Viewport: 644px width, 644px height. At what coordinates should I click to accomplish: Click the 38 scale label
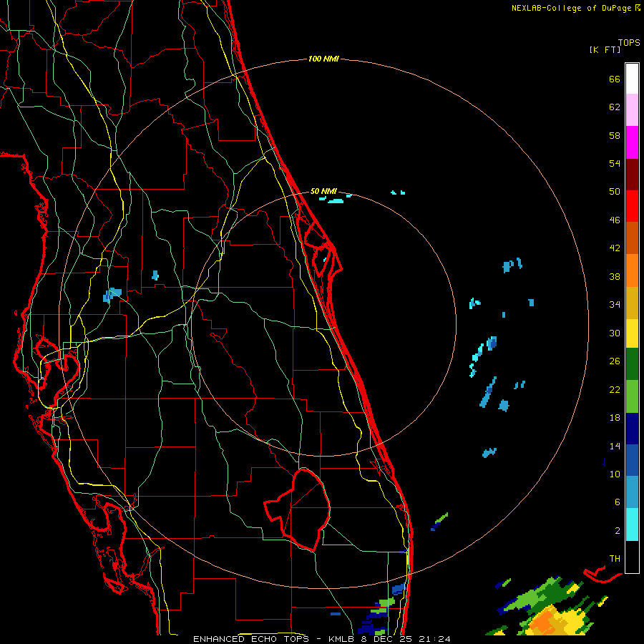(x=615, y=276)
